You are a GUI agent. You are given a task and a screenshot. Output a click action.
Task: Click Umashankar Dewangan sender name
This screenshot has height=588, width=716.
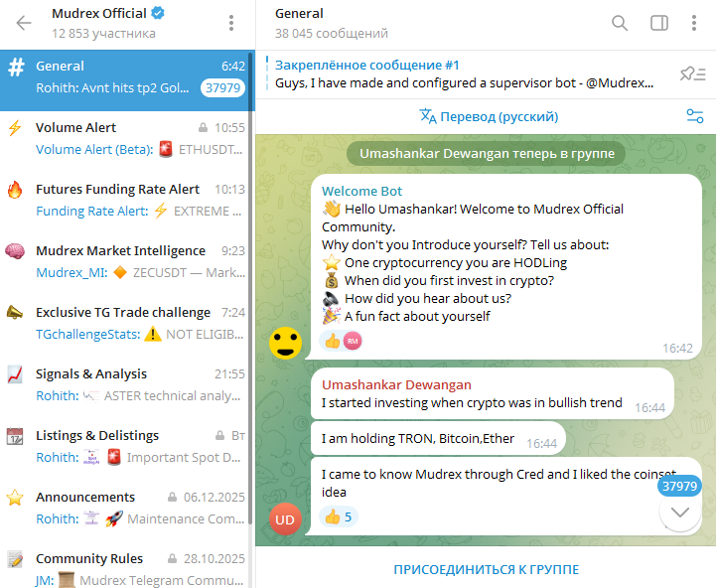(x=396, y=384)
